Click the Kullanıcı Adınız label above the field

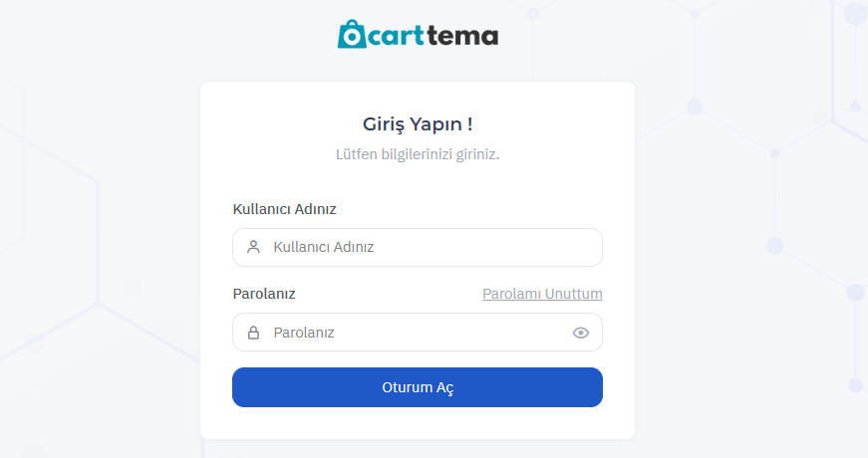pos(285,209)
